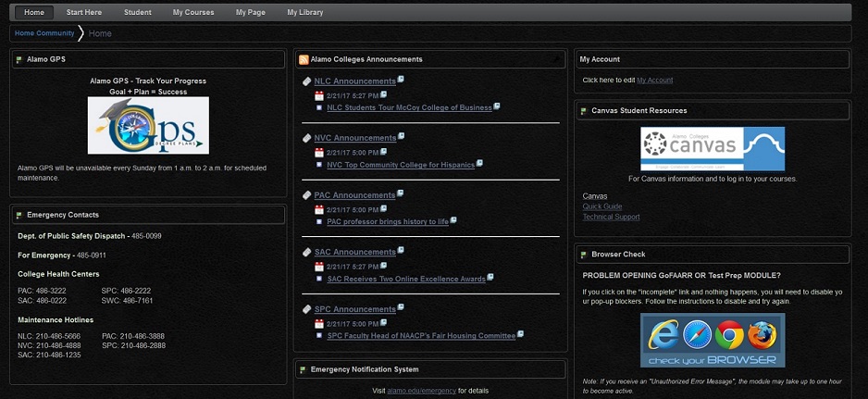Screen dimensions: 868x399
Task: Click the tag icon beside PAC Announcements
Action: click(x=307, y=195)
